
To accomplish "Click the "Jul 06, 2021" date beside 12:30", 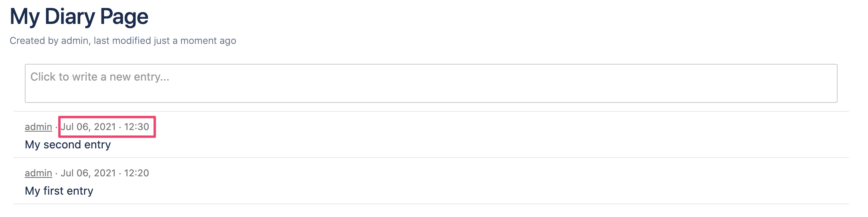I will click(x=88, y=127).
